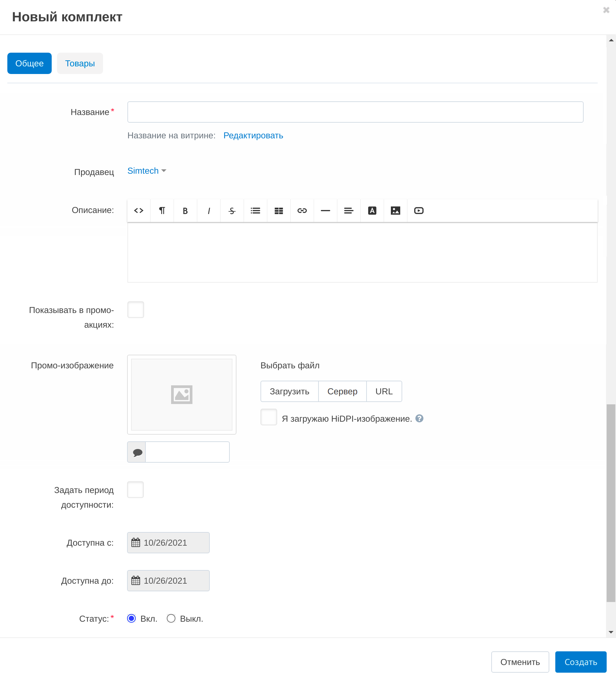Screen dimensions: 616x684
Task: Click the 'Создать' button
Action: point(580,662)
